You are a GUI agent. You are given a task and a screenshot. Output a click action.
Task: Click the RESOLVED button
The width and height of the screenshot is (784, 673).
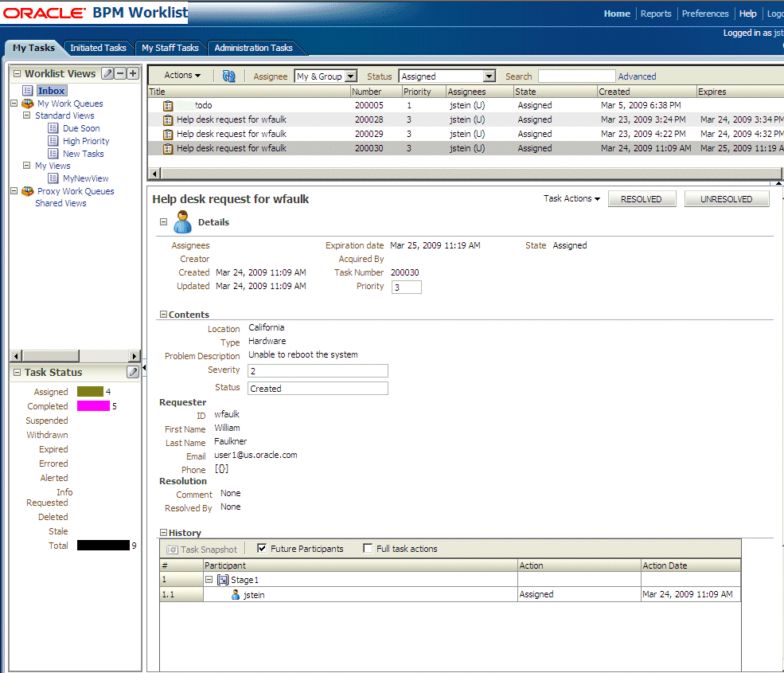point(641,199)
